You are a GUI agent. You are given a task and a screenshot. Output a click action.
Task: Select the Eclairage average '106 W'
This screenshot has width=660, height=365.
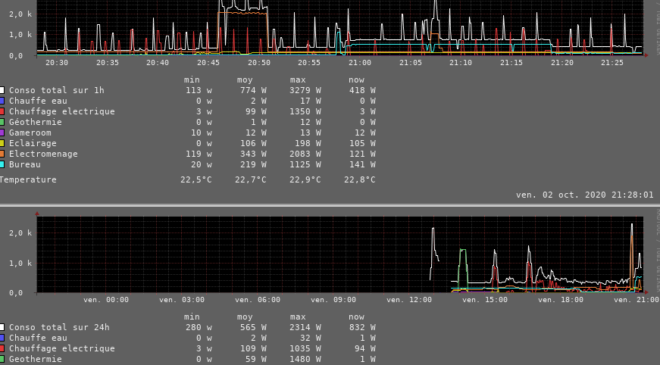(253, 143)
